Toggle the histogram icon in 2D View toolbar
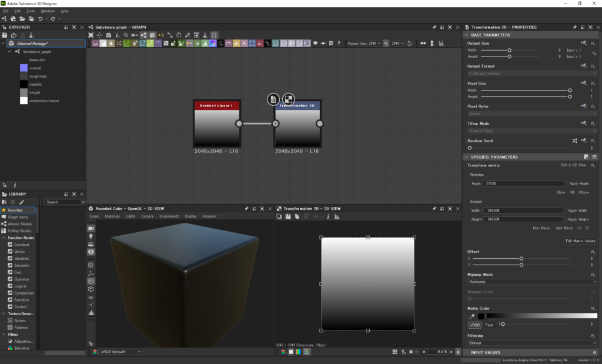 click(x=337, y=216)
